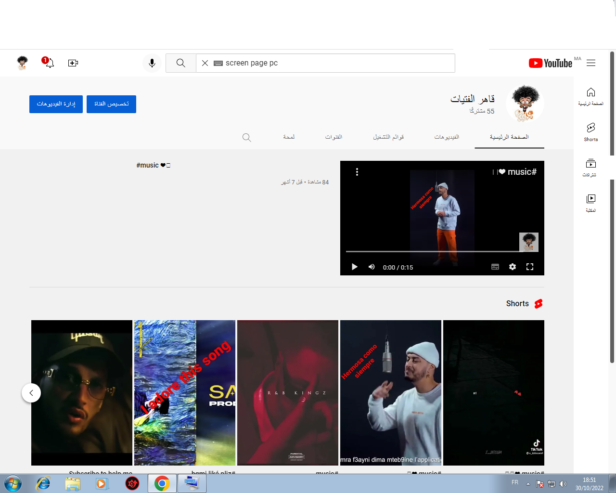Launch Internet Explorer from taskbar
This screenshot has height=493, width=616.
(43, 484)
